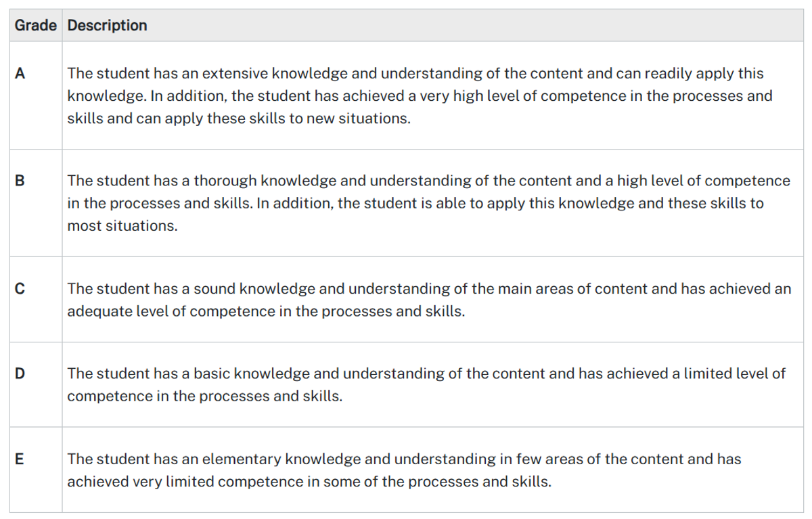The image size is (812, 519).
Task: Select the grade E cell
Action: [x=37, y=470]
